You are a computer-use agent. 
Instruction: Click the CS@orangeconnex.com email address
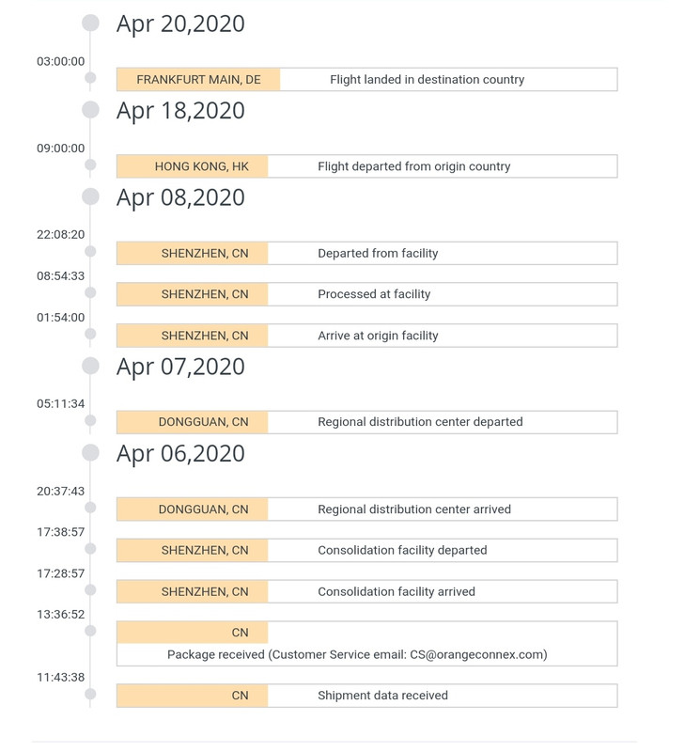pyautogui.click(x=476, y=654)
